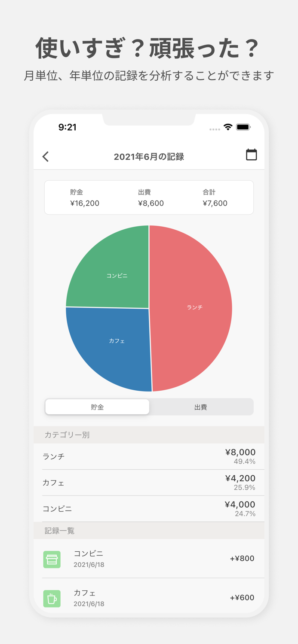This screenshot has height=644, width=298.
Task: Keep the 貯金 (savings) segment selected
Action: [97, 407]
